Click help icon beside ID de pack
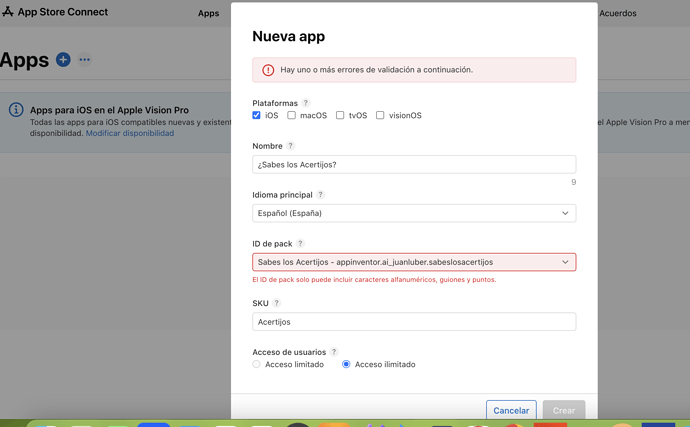The height and width of the screenshot is (427, 690). click(300, 244)
